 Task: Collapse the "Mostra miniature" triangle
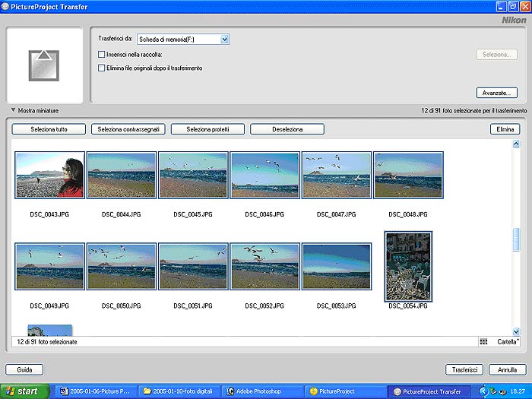click(13, 110)
